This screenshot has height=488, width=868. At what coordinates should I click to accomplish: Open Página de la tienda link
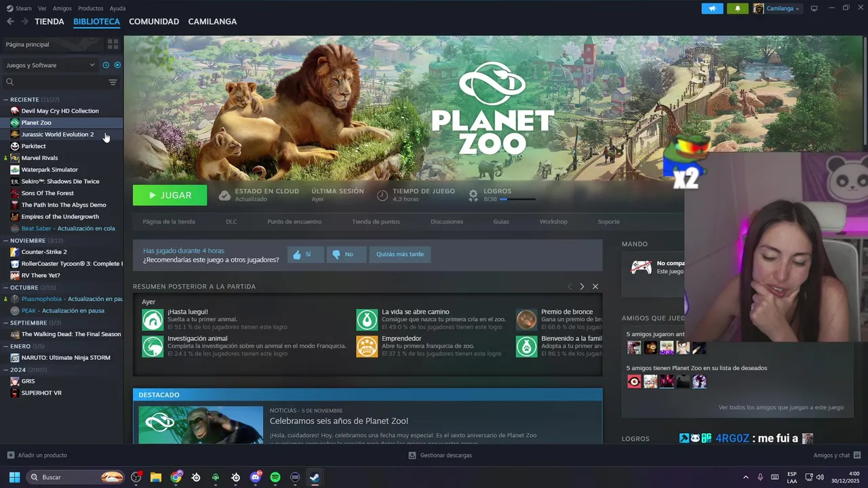pyautogui.click(x=169, y=222)
